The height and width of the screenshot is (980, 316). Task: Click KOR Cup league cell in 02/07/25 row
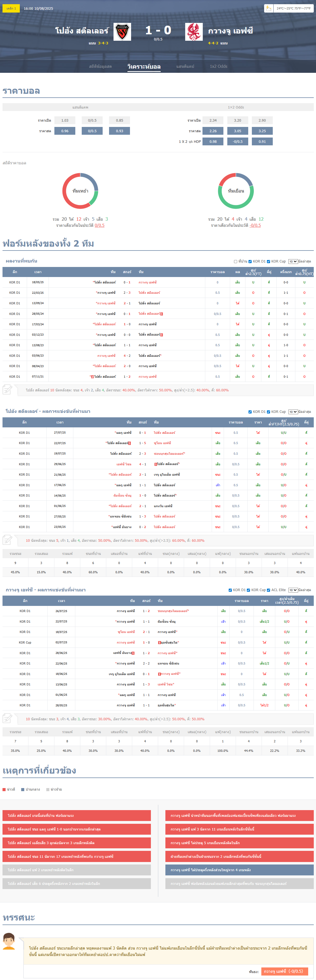(x=25, y=642)
